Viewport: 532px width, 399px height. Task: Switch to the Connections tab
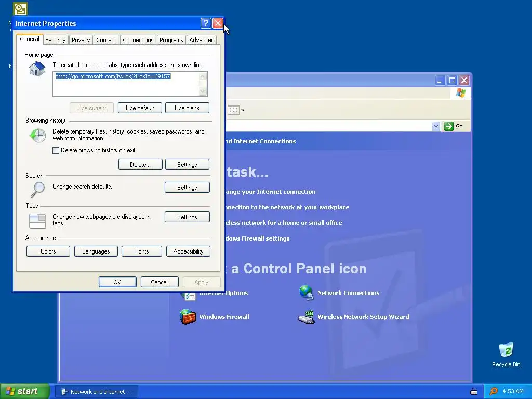pos(138,40)
